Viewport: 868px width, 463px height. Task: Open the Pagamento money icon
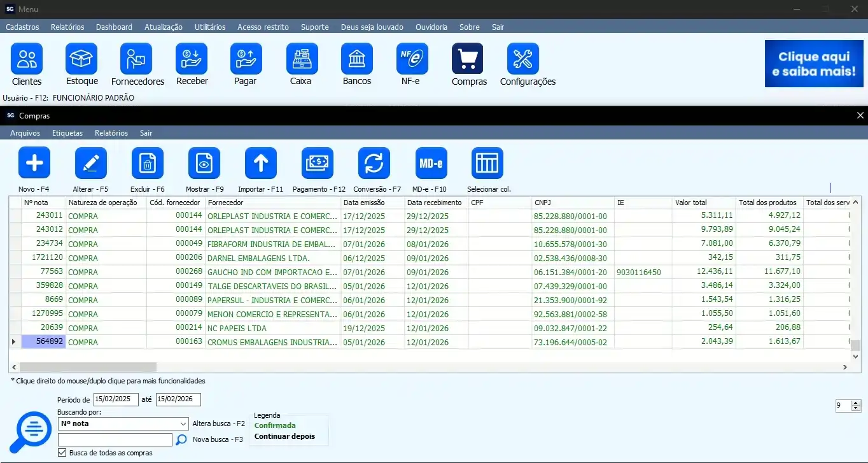point(318,164)
